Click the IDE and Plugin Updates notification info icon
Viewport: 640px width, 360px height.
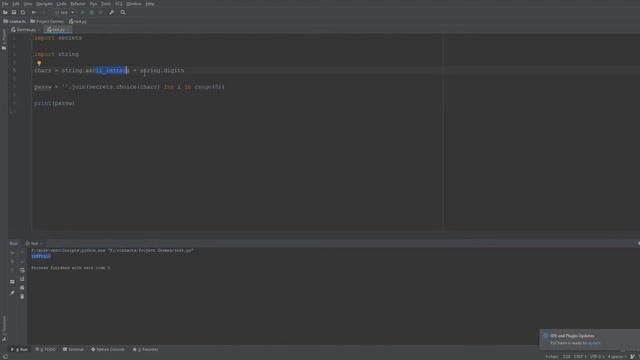click(x=546, y=336)
